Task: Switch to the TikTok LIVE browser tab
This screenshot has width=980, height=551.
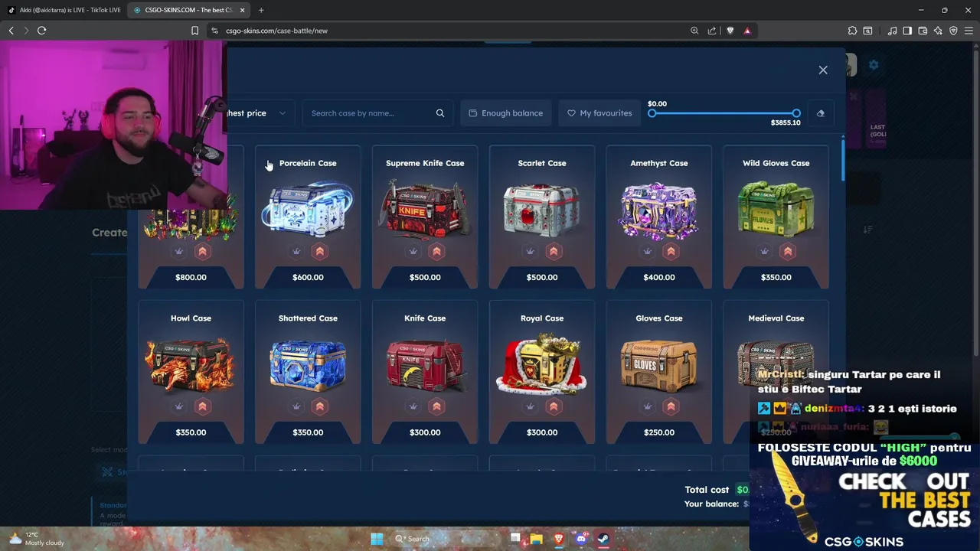Action: pyautogui.click(x=64, y=10)
